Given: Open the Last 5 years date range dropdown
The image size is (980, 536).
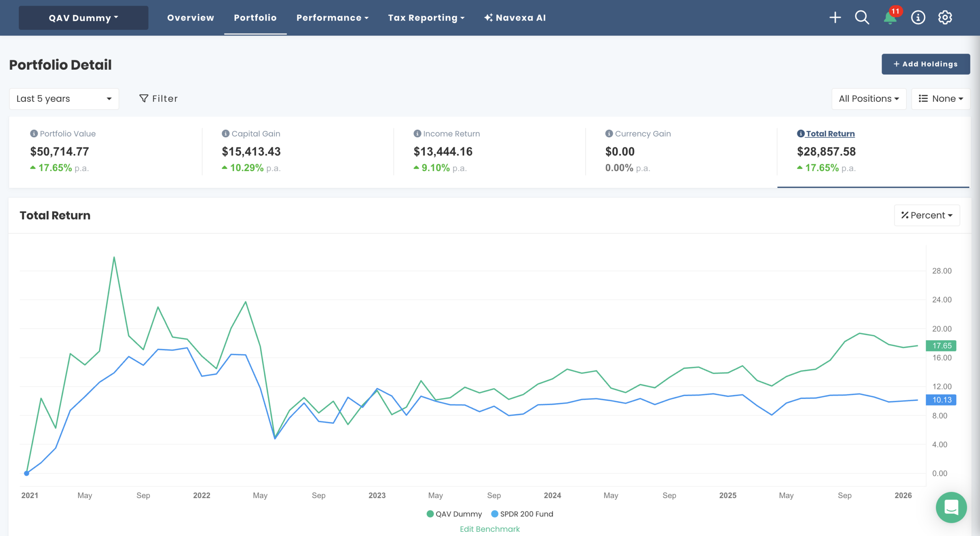Looking at the screenshot, I should coord(64,98).
